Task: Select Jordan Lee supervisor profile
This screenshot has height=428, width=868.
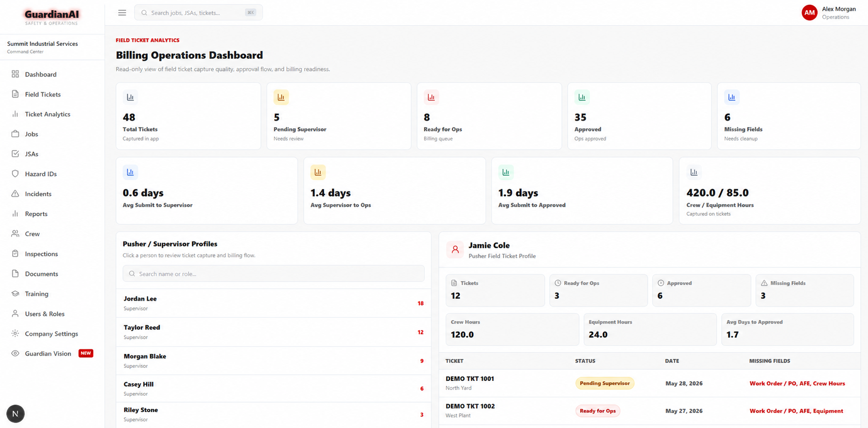Action: pyautogui.click(x=274, y=303)
